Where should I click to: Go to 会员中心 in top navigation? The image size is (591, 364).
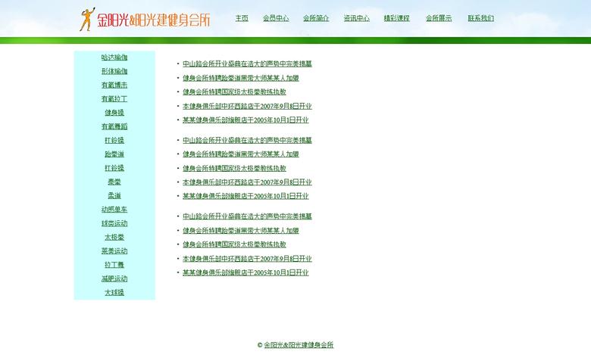[x=276, y=18]
